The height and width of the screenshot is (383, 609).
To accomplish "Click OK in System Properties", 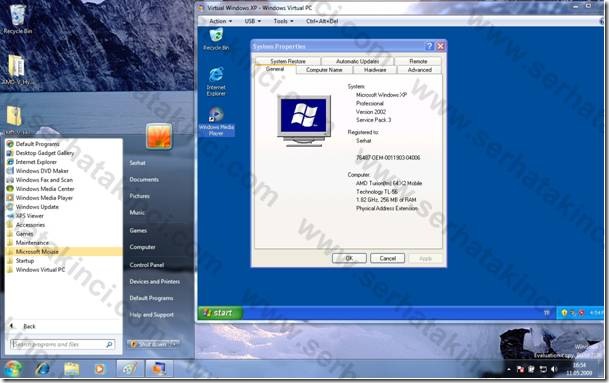I will click(x=349, y=258).
